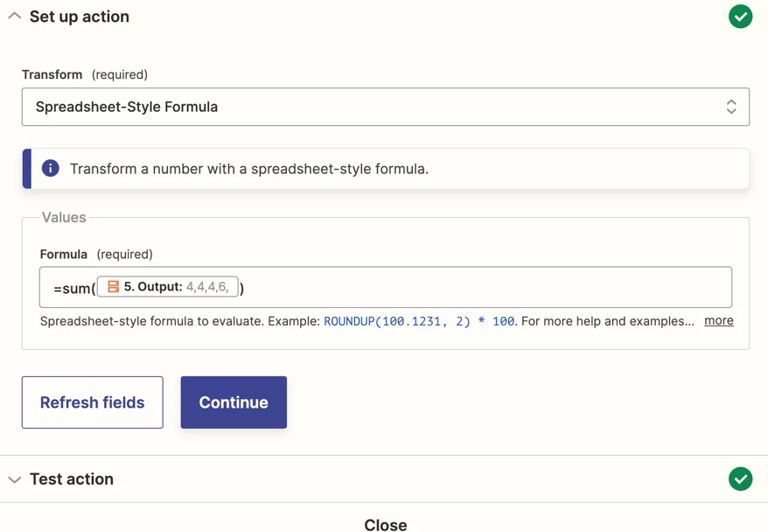Switch to the Set up action section header
Viewport: 768px width, 532px height.
(x=78, y=16)
